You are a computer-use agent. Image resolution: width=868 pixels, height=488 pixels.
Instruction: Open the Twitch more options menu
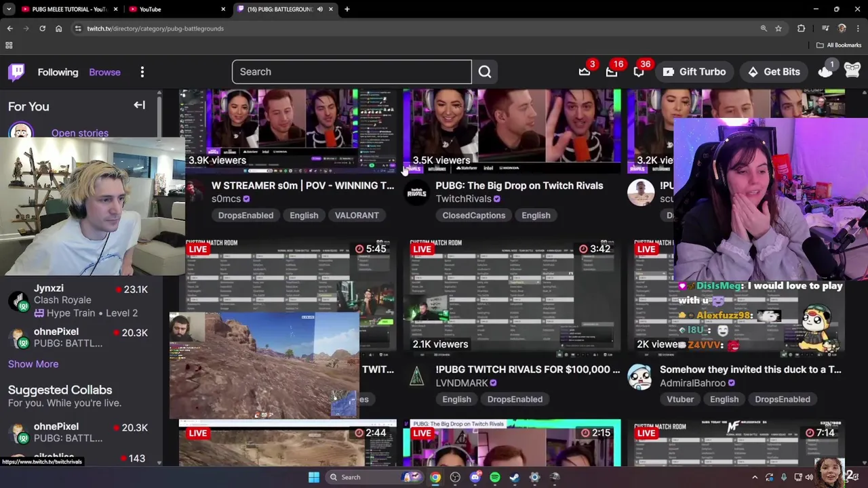[x=142, y=72]
